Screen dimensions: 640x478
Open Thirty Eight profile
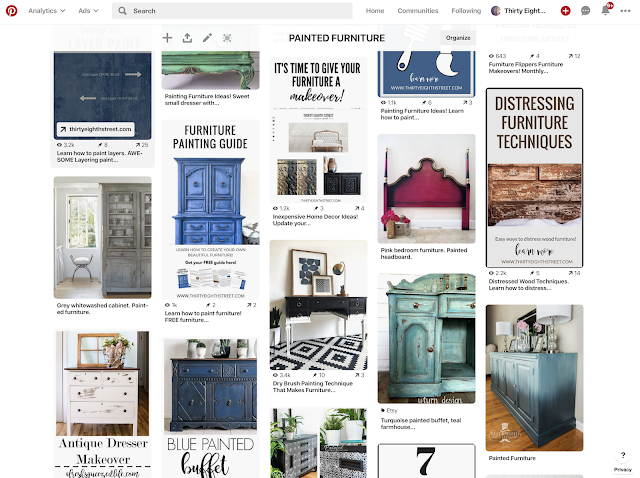pos(518,11)
